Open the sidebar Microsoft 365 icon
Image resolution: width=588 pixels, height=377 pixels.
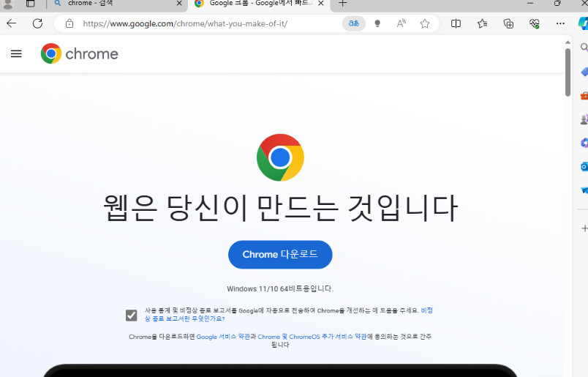584,143
